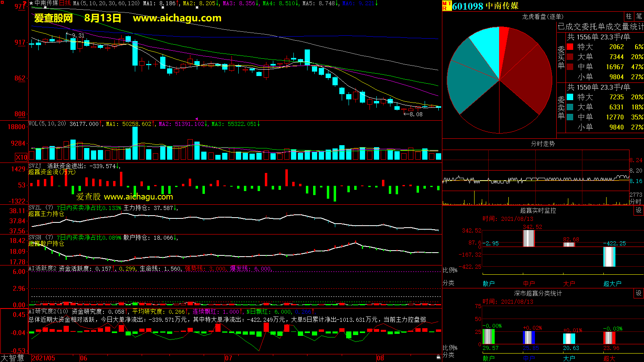Open 设 settings button in 深市超赢分类统计 panel
The width and height of the screenshot is (644, 362).
(x=639, y=293)
